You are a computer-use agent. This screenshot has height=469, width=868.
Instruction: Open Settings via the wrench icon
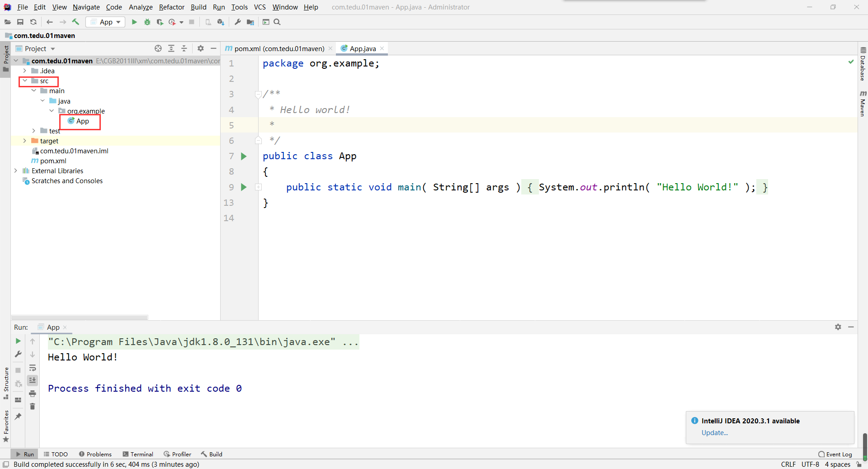pyautogui.click(x=237, y=22)
